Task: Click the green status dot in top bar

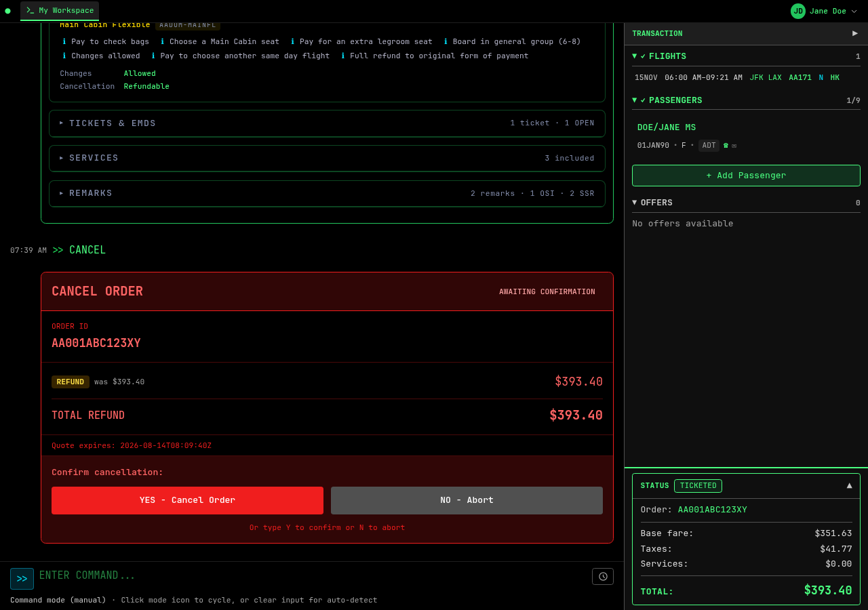Action: click(x=8, y=11)
